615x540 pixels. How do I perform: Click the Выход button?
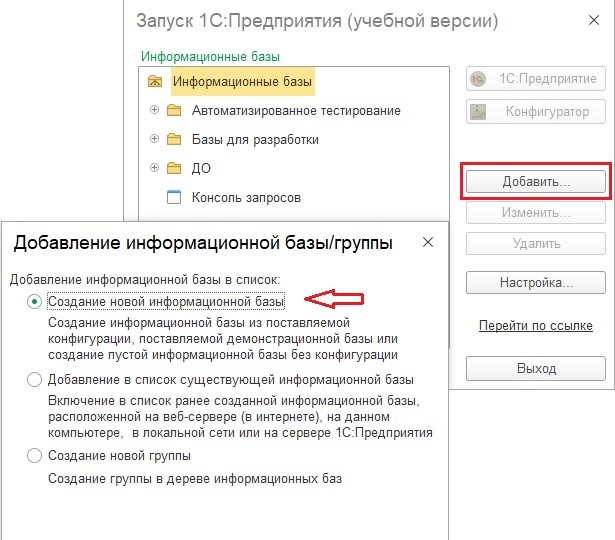pos(536,368)
